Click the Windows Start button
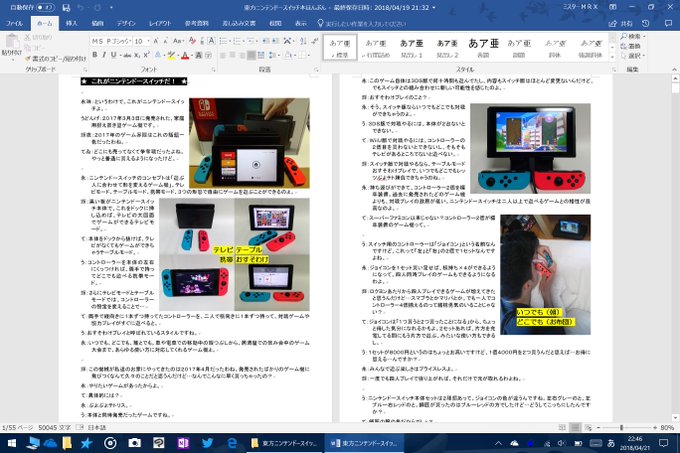Image resolution: width=680 pixels, height=453 pixels. [x=12, y=443]
